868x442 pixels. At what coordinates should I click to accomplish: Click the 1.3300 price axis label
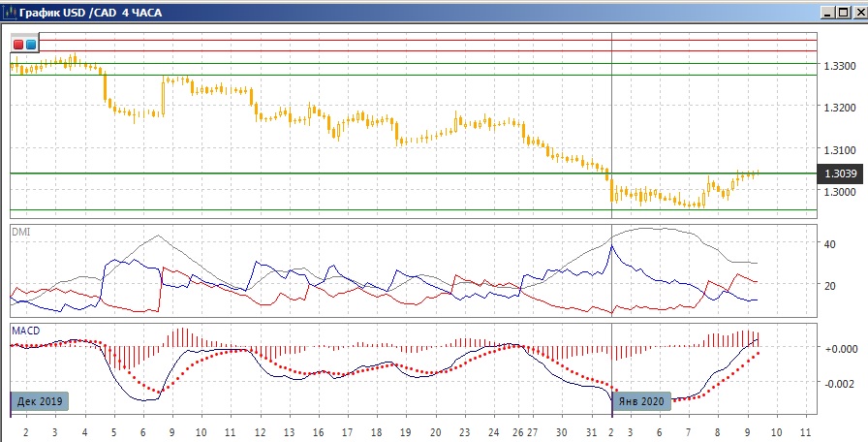(838, 66)
